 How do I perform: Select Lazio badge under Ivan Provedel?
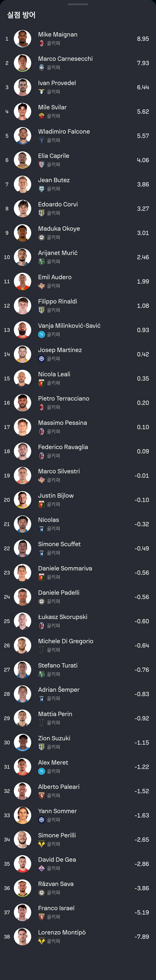(x=41, y=92)
